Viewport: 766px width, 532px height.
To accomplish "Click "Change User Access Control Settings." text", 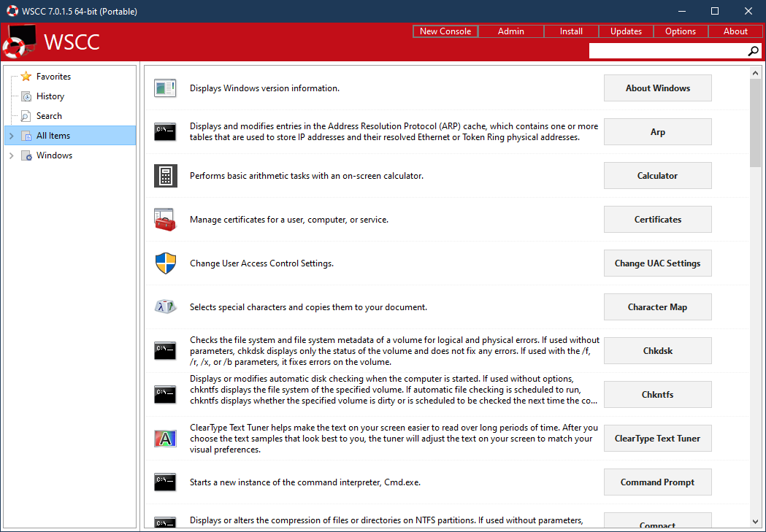I will tap(261, 263).
